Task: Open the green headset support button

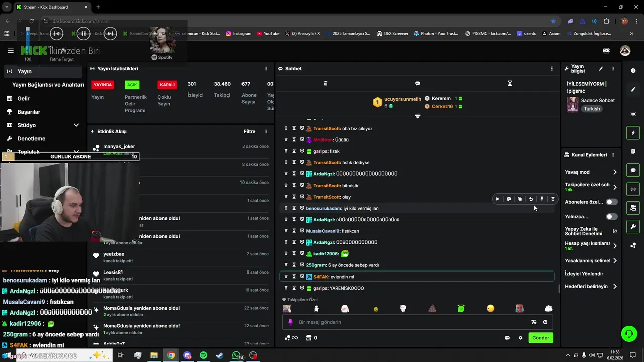Action: [628, 333]
